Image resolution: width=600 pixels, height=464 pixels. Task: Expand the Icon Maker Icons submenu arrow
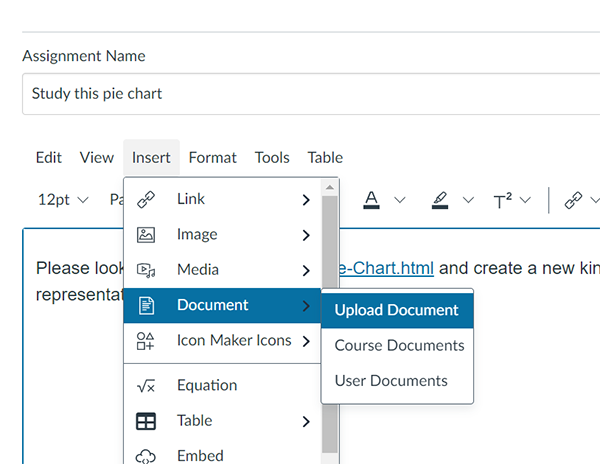pos(306,341)
